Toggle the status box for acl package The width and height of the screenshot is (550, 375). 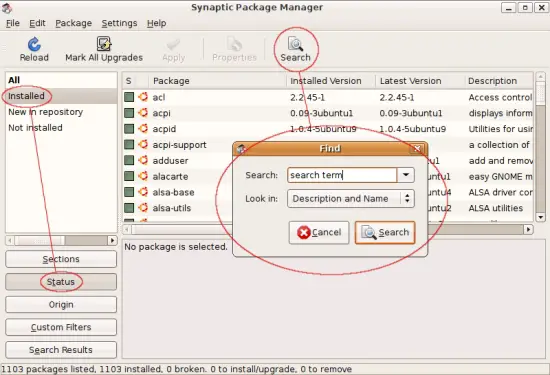tap(129, 97)
